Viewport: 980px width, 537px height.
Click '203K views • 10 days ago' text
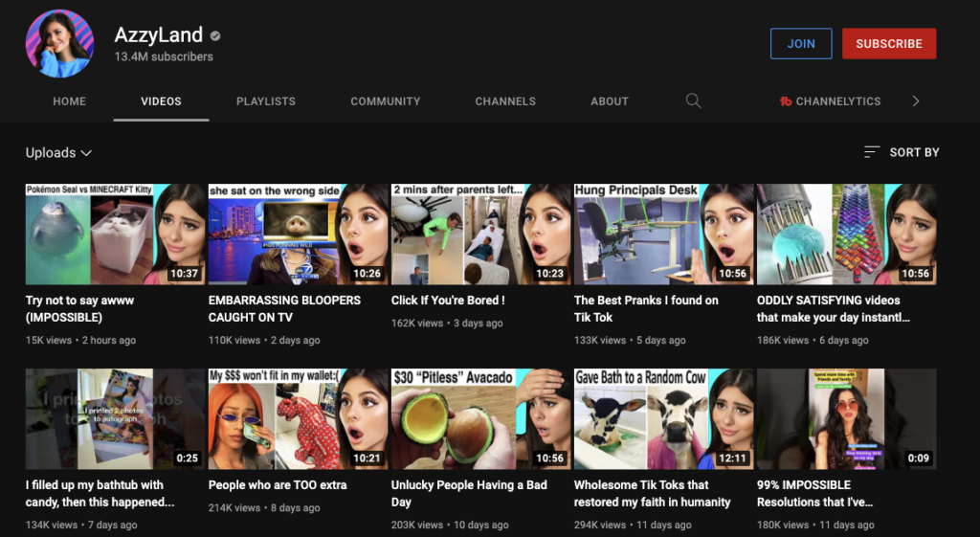point(450,526)
